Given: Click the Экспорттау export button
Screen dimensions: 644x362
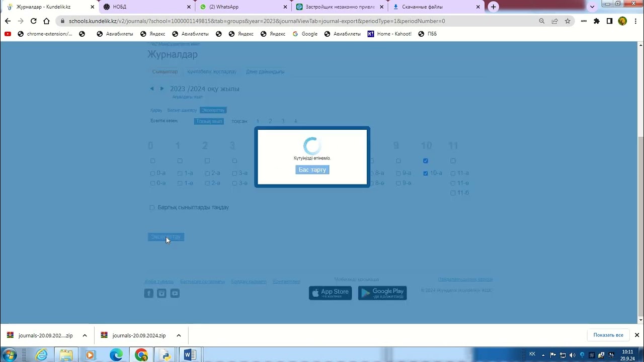Looking at the screenshot, I should (x=166, y=237).
